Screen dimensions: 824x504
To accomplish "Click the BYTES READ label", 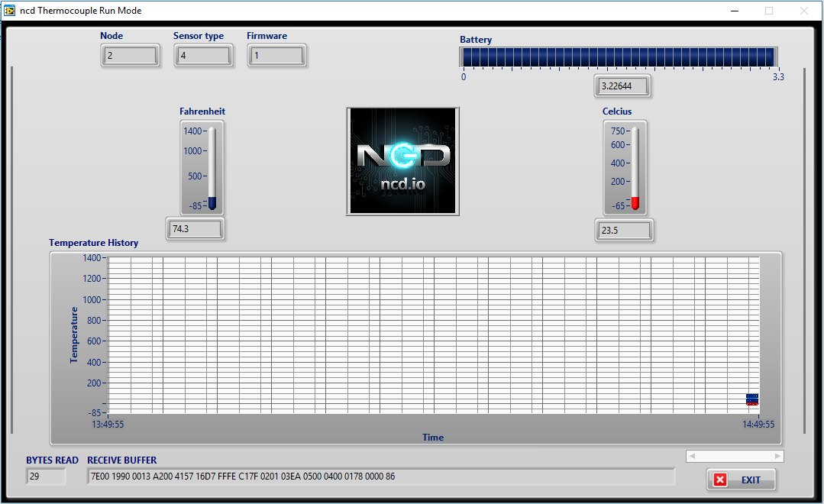I will coord(52,460).
